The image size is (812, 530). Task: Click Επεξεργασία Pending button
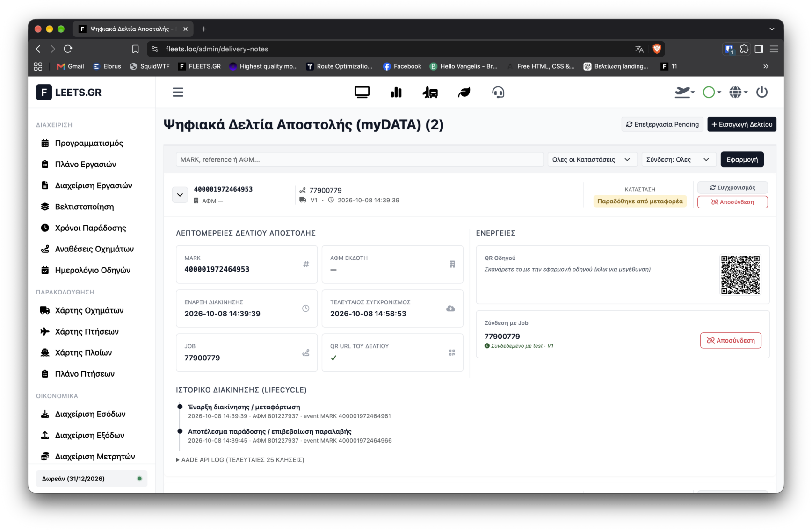click(662, 124)
